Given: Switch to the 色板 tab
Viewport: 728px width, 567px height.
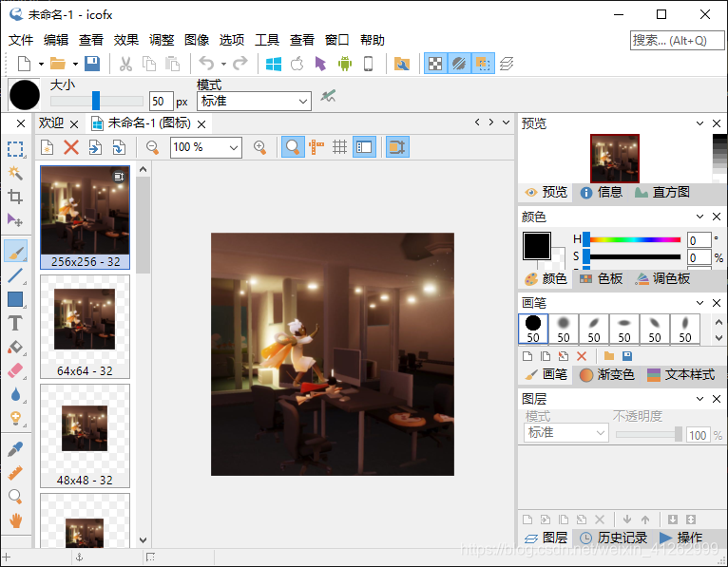Looking at the screenshot, I should [x=601, y=279].
